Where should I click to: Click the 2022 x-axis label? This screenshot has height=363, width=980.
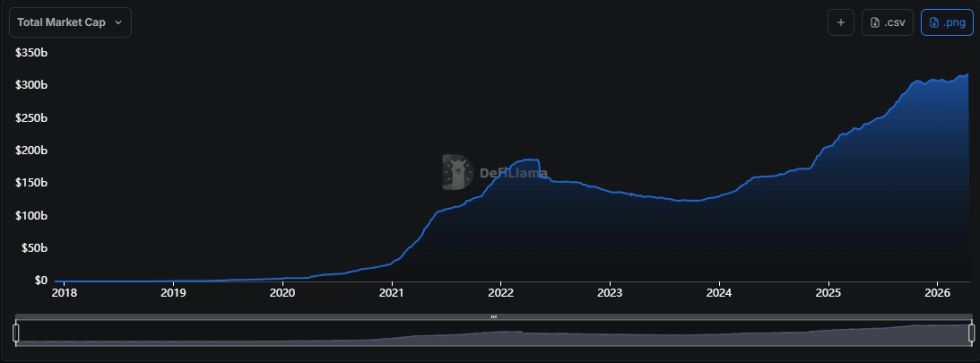pyautogui.click(x=501, y=292)
